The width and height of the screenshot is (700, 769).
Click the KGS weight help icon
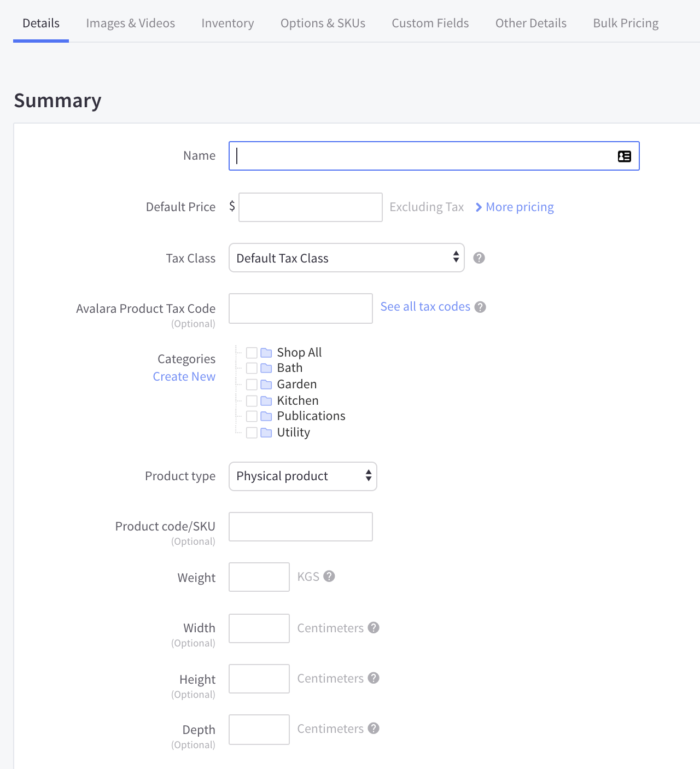tap(329, 576)
